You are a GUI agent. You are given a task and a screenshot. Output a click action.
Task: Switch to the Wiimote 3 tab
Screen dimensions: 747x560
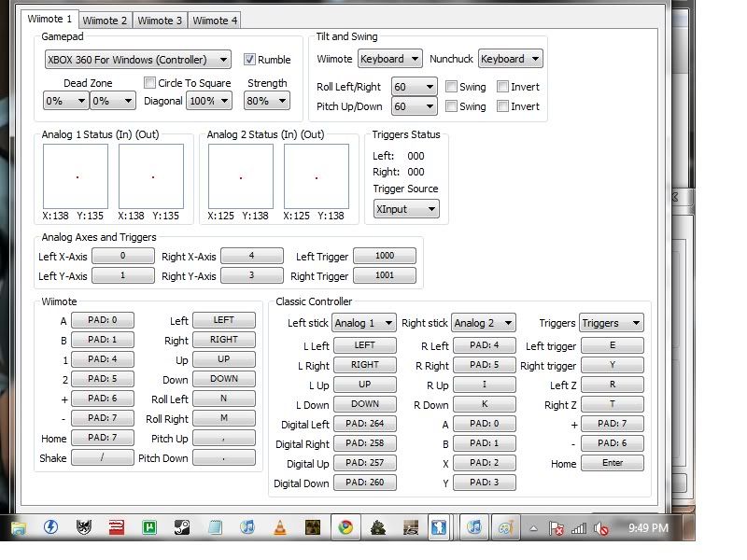click(160, 21)
